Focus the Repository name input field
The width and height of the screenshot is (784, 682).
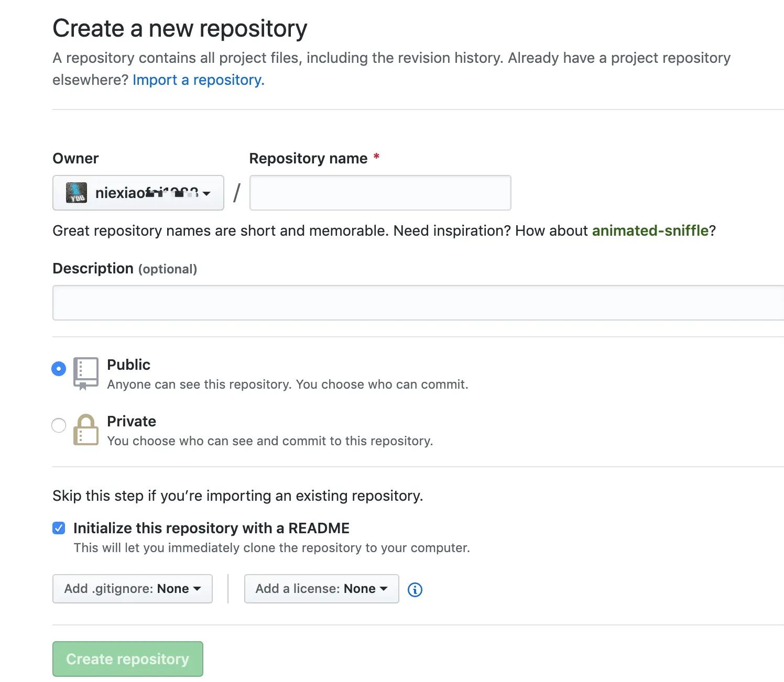[380, 193]
